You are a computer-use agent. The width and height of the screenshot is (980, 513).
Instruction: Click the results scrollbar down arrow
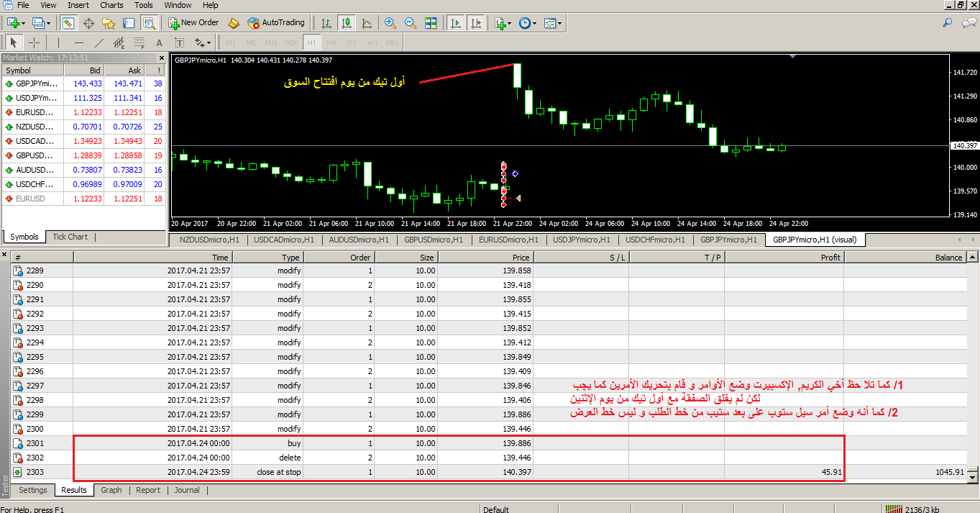[973, 476]
